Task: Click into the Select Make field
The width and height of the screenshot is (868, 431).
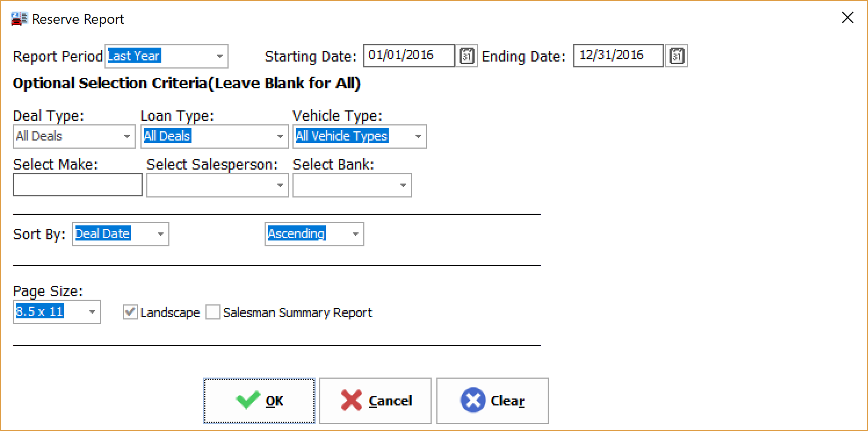Action: 77,186
